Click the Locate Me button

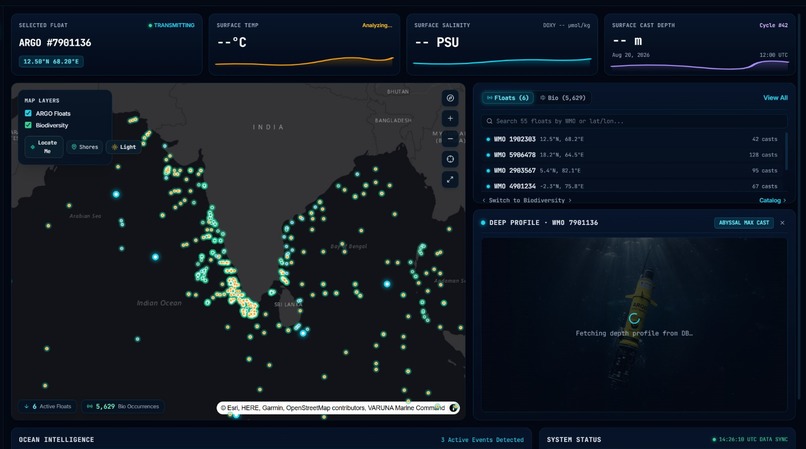coord(44,147)
